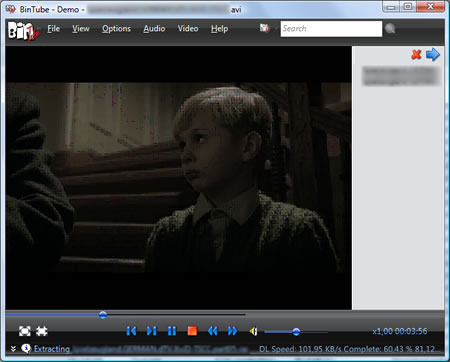The height and width of the screenshot is (362, 450).
Task: Click the info icon beside Extracting
Action: point(26,348)
